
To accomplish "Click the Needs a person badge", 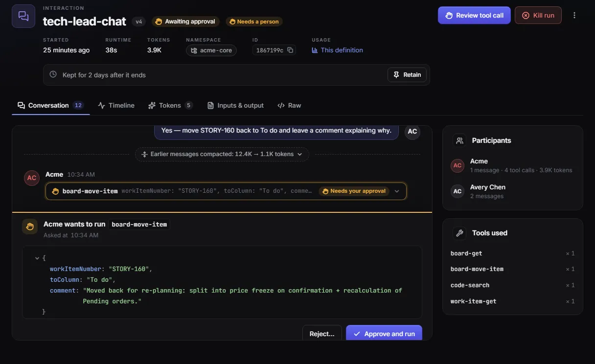I will point(254,22).
